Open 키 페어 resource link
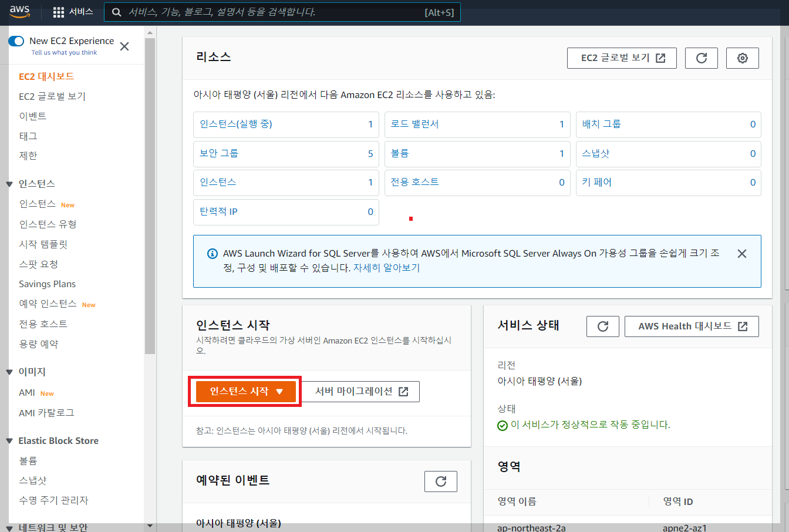Screen dimensions: 789x532 click(x=597, y=182)
